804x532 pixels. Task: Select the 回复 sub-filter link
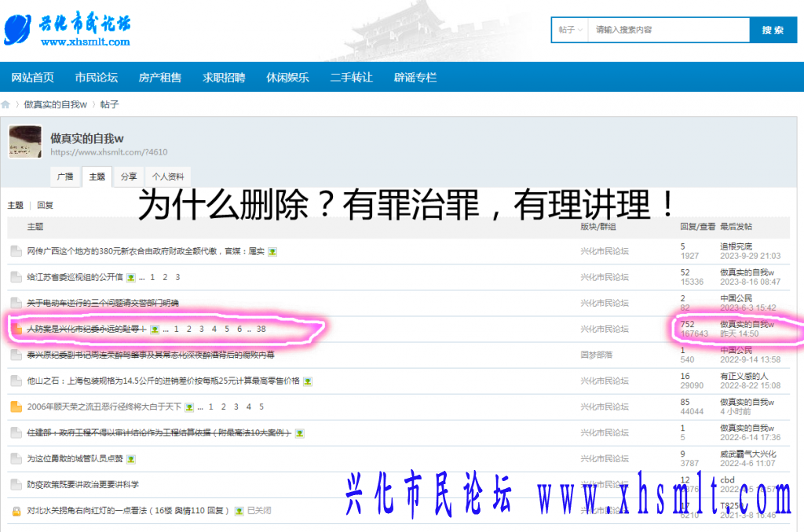(x=45, y=205)
